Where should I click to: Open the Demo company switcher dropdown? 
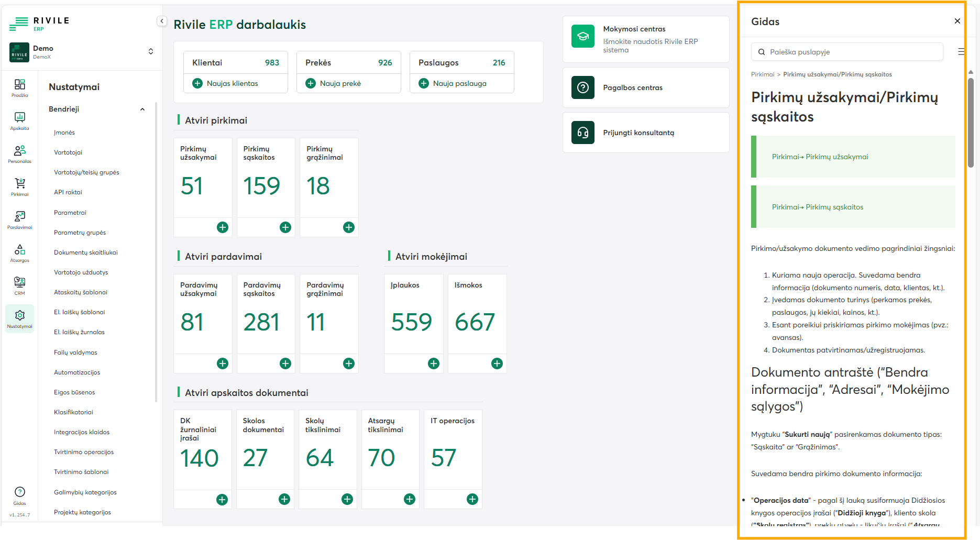coord(151,51)
